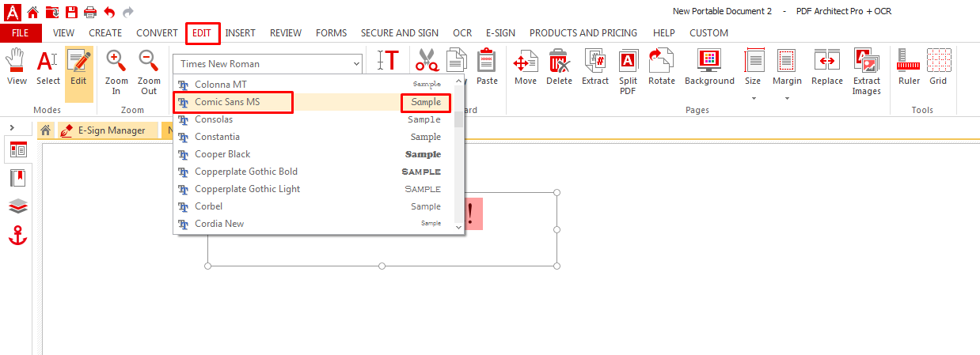Choose Copperplate Gothic Bold font
This screenshot has height=355, width=980.
coord(313,172)
